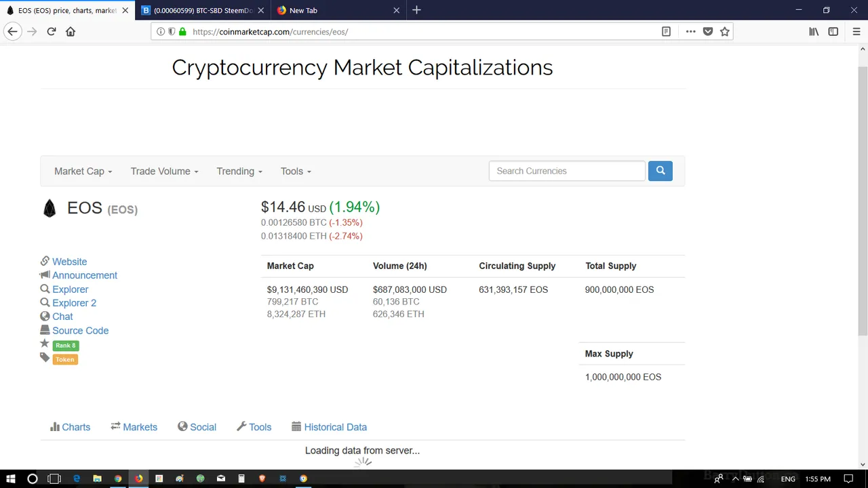Screen dimensions: 868x488
Task: Show the sidebars toggle
Action: (x=833, y=32)
